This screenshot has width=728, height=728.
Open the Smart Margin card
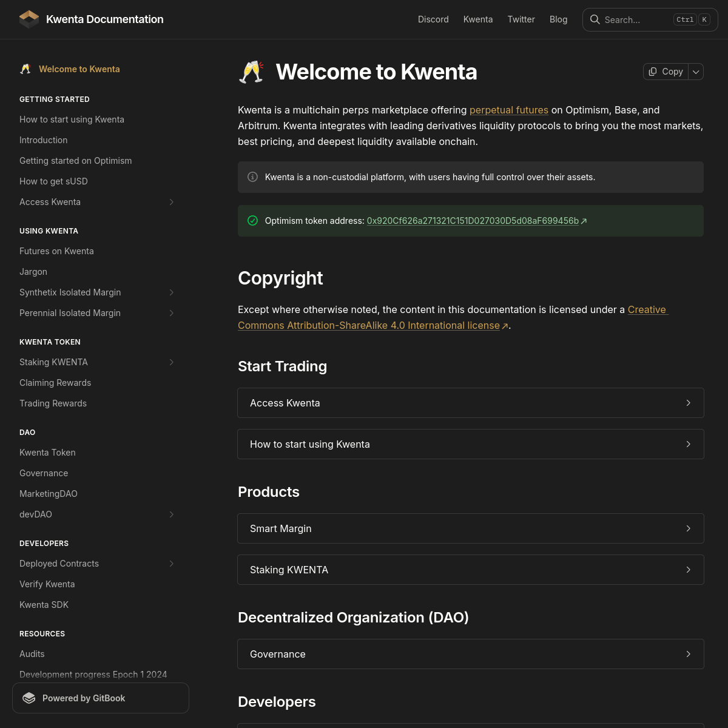(471, 528)
